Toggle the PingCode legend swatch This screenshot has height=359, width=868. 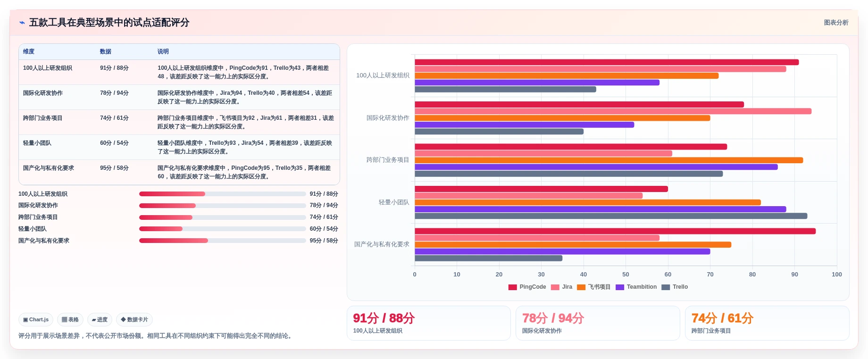(513, 287)
